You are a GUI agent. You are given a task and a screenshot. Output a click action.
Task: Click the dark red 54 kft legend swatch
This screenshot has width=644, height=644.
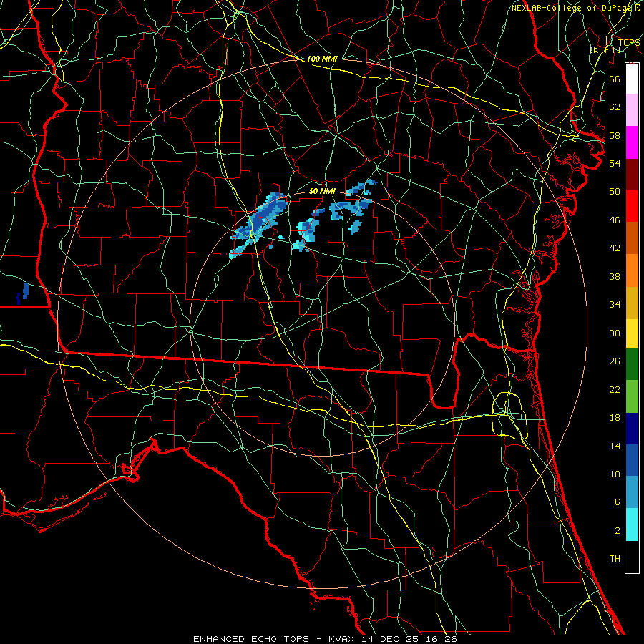[x=632, y=175]
